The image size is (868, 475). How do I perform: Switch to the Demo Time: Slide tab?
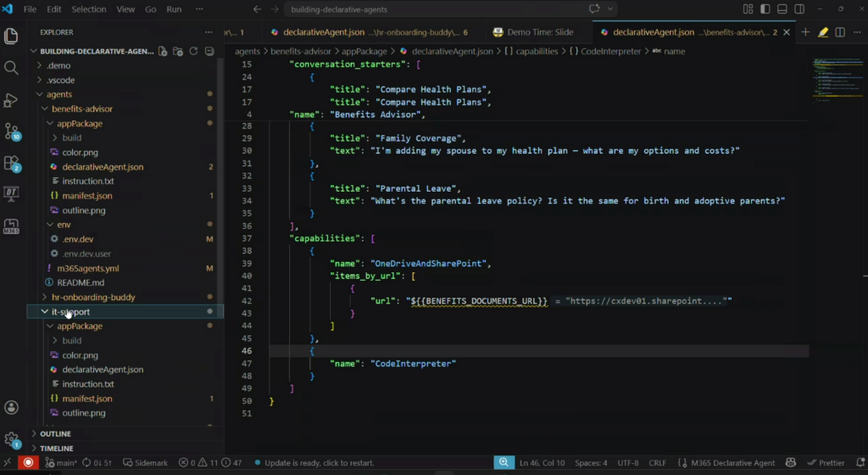(540, 32)
